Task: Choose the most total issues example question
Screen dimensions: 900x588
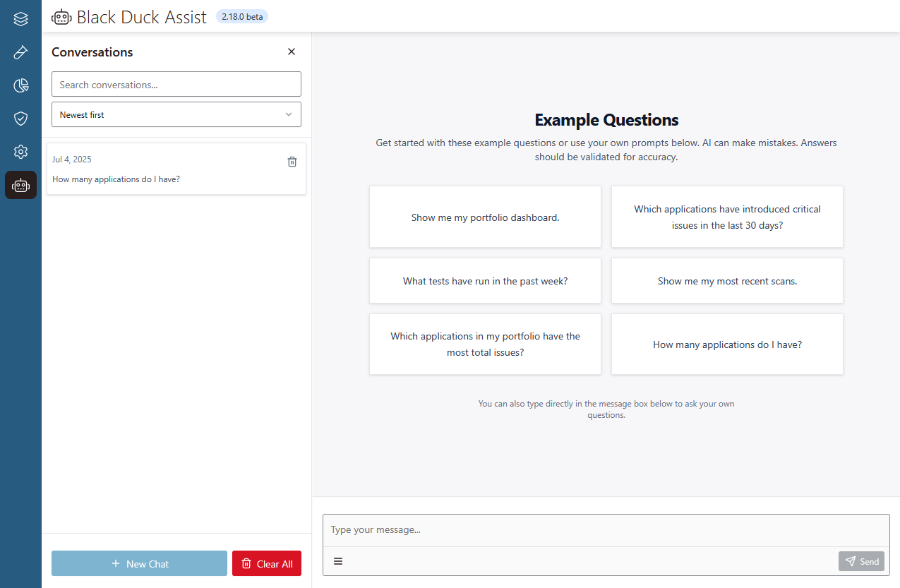Action: click(x=485, y=344)
